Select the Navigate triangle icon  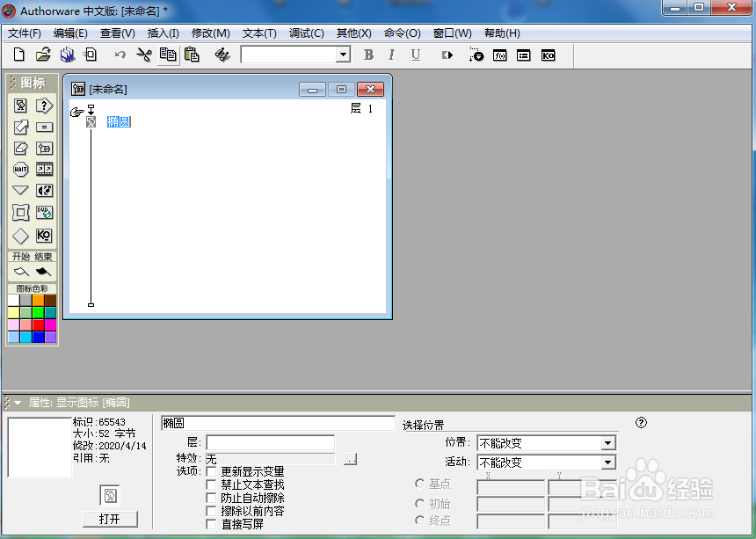tap(20, 191)
